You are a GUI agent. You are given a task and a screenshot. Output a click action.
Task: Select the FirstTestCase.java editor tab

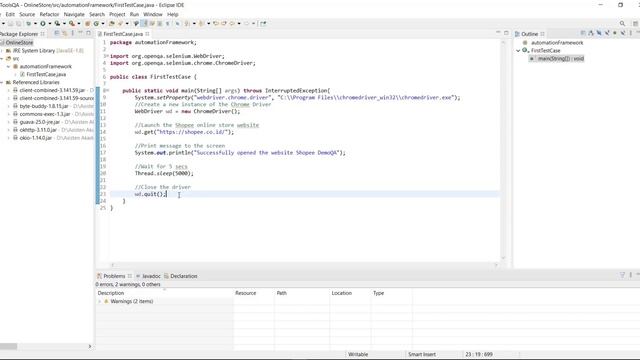pyautogui.click(x=123, y=34)
